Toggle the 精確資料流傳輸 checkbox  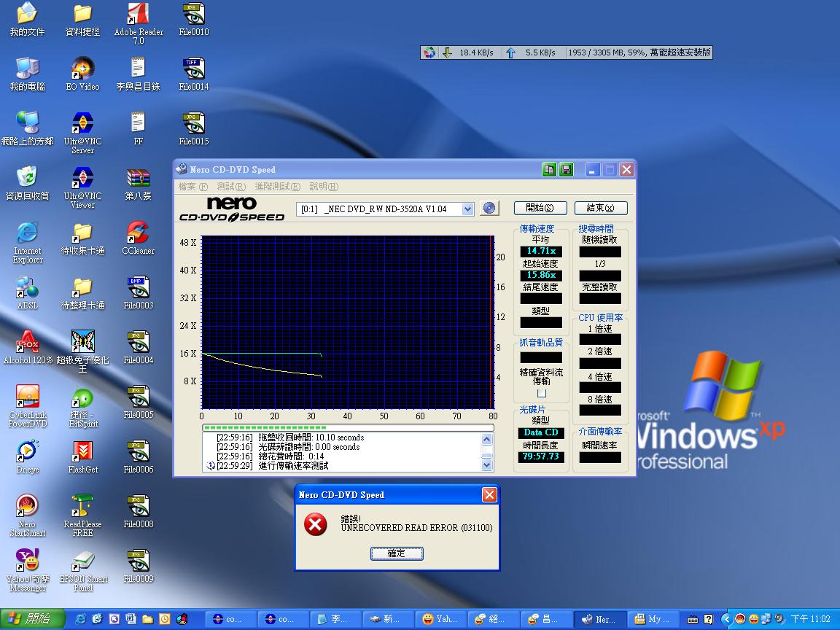point(542,394)
